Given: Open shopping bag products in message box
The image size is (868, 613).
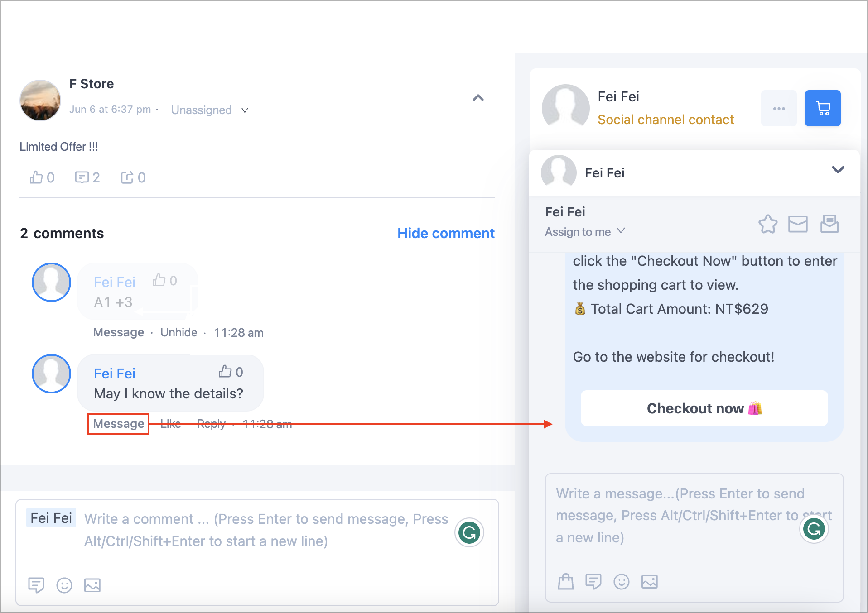Looking at the screenshot, I should [x=565, y=581].
